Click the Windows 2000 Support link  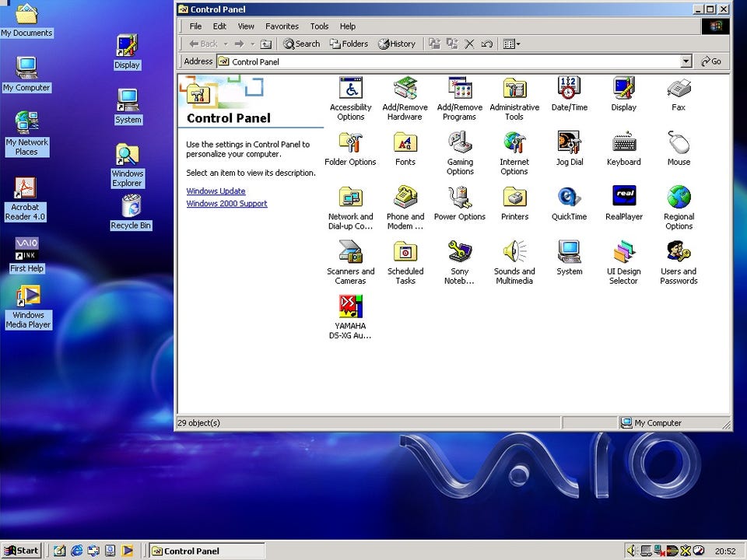click(226, 203)
